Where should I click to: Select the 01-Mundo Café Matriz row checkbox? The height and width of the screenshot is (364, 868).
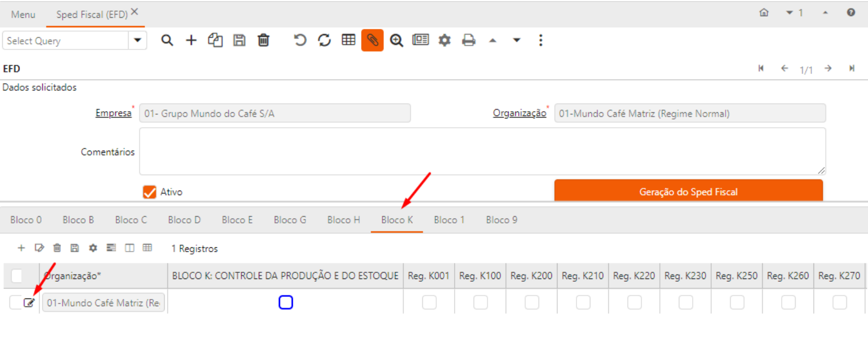coord(16,303)
